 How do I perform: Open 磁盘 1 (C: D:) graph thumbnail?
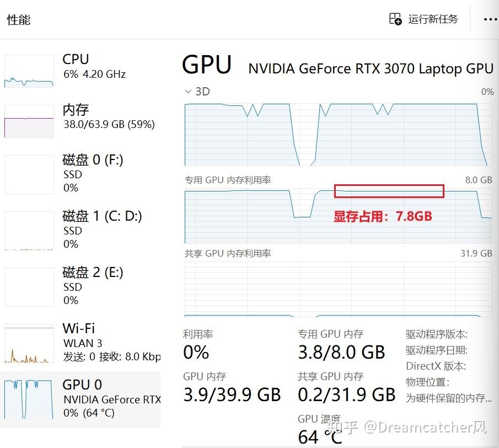click(x=29, y=231)
